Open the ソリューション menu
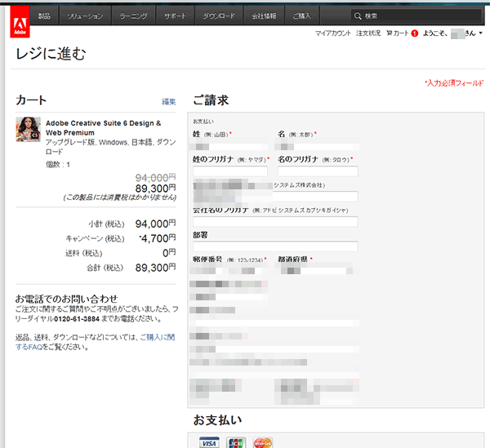 click(85, 16)
